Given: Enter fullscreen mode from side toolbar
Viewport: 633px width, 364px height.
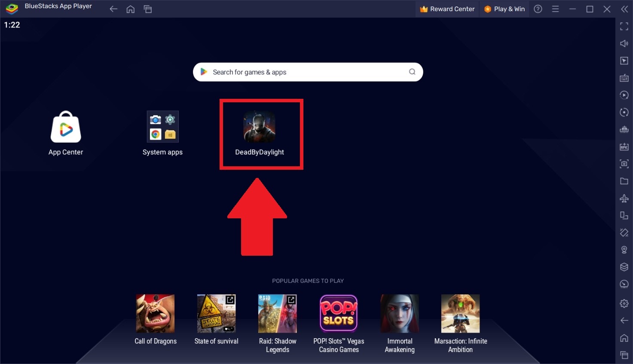Looking at the screenshot, I should pos(624,27).
